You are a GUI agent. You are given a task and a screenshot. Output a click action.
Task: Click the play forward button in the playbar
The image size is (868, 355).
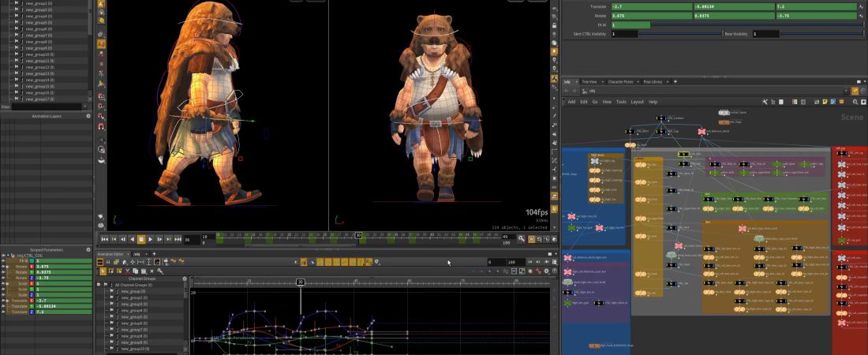[151, 239]
